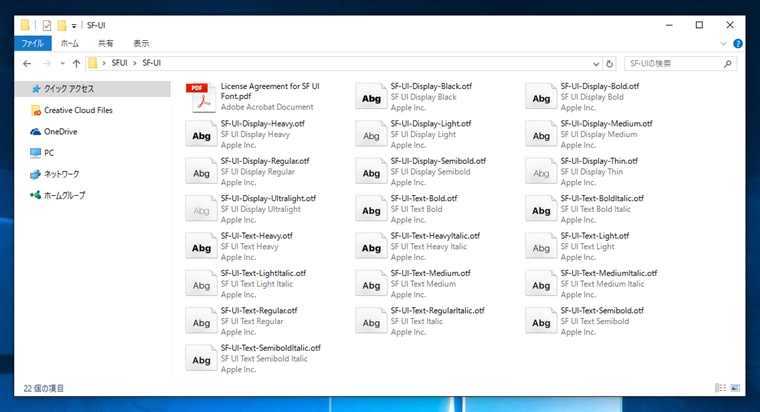
Task: Click file name License Agreement for SF UI Font.pdf
Action: click(270, 91)
